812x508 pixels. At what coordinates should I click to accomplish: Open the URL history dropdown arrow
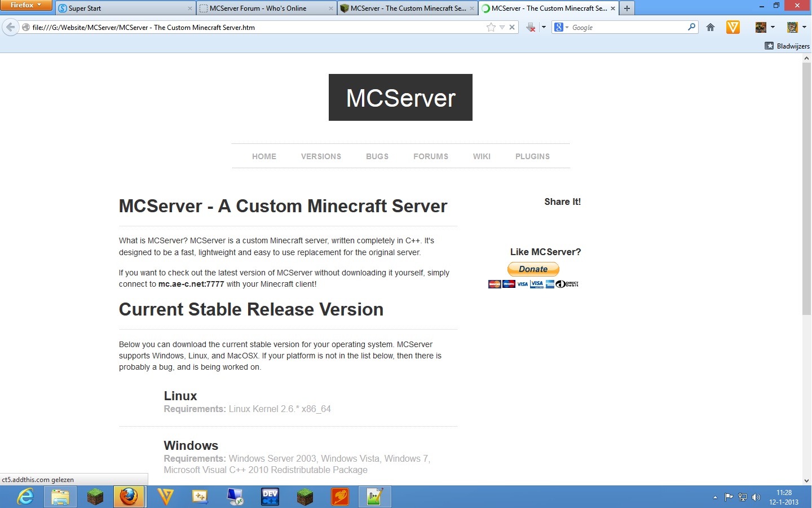[x=502, y=27]
